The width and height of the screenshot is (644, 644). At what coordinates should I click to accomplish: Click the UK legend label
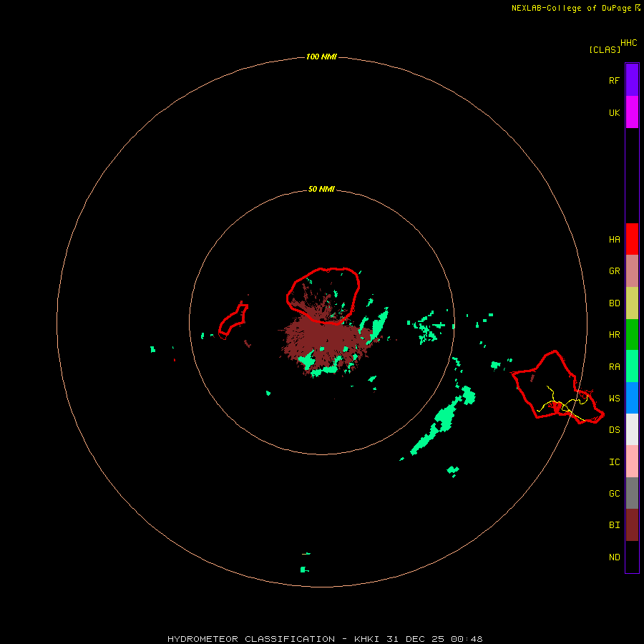615,112
